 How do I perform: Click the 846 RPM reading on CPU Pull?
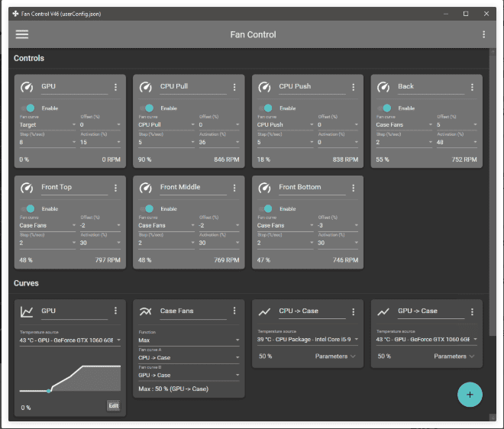coord(227,160)
